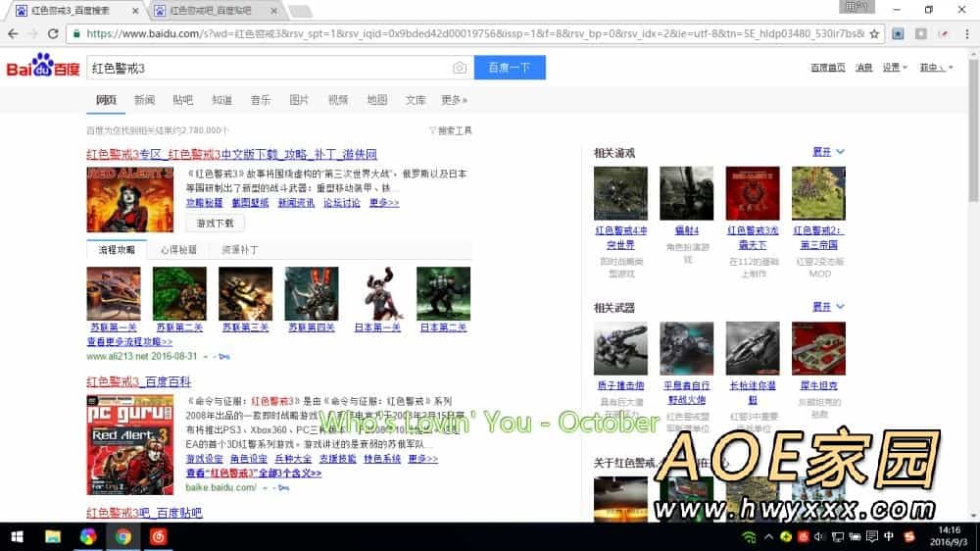Click the camera image-search icon in search box
The width and height of the screenshot is (980, 551).
pos(460,68)
